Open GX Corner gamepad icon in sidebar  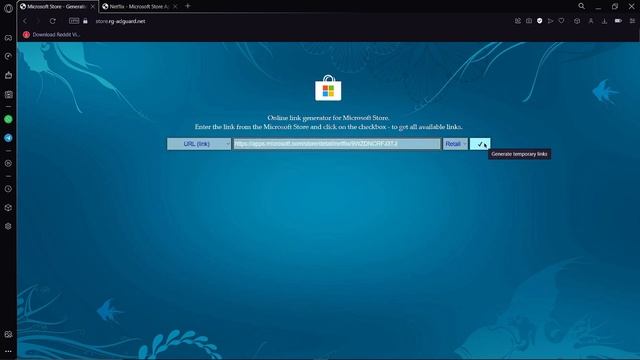(8, 38)
